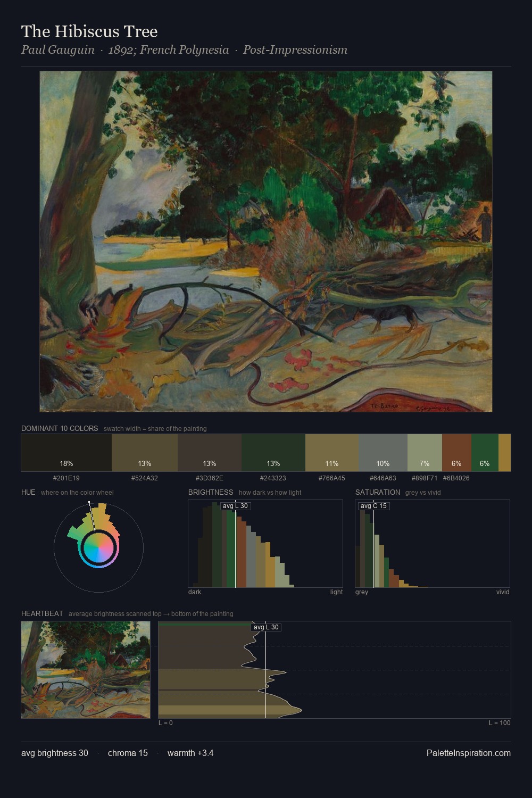Click the hex code #898F71 label
Viewport: 532px width, 798px height.
click(425, 478)
